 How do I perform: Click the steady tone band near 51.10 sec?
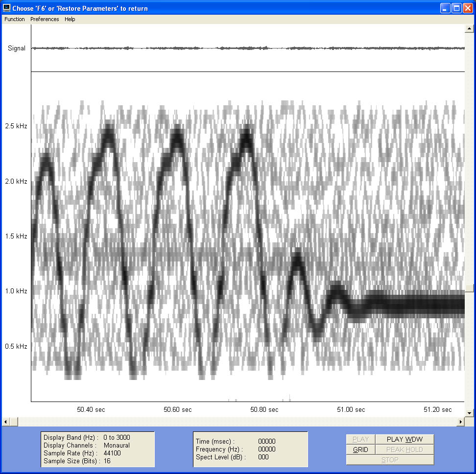tap(395, 304)
